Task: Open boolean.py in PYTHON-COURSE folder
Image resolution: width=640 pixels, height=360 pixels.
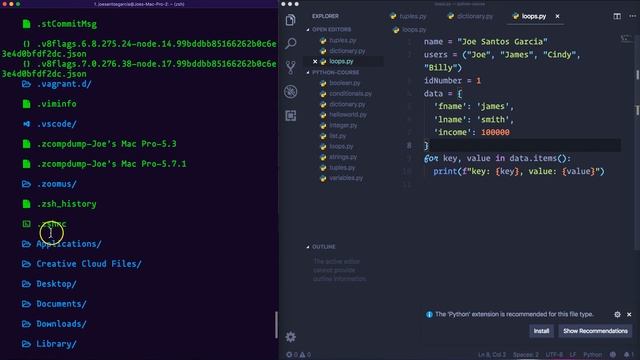Action: tap(344, 83)
